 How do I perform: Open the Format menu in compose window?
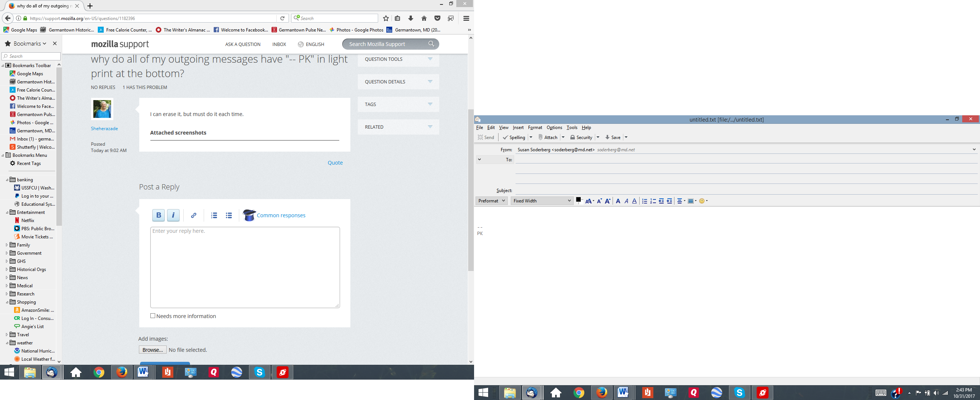pos(535,128)
